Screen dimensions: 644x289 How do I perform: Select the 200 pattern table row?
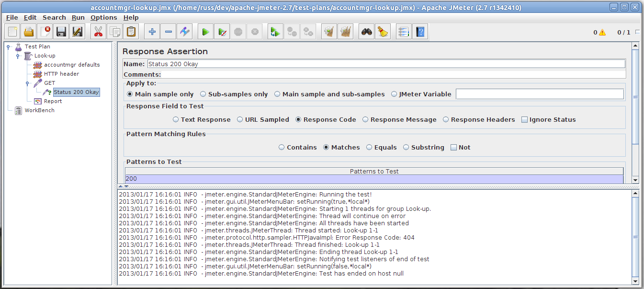point(374,179)
